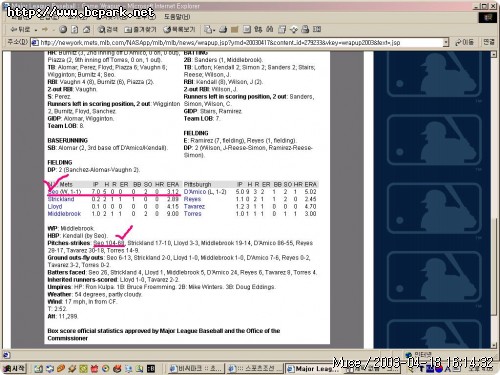Open the 즐겨찾기 favorites pane
500x375 pixels.
coord(140,30)
